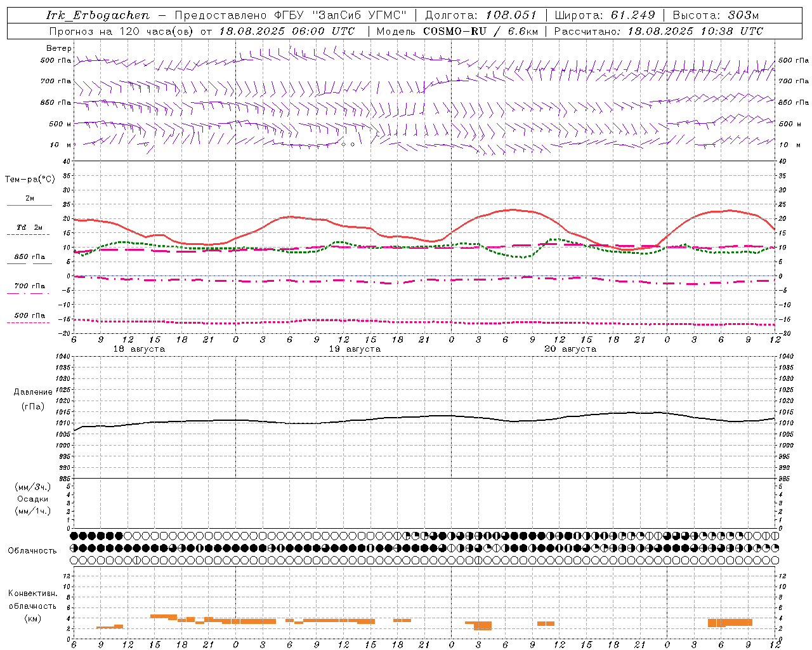812x650 pixels.
Task: Click the station name 'Irk_Erbogachen' in the header
Action: pos(98,15)
